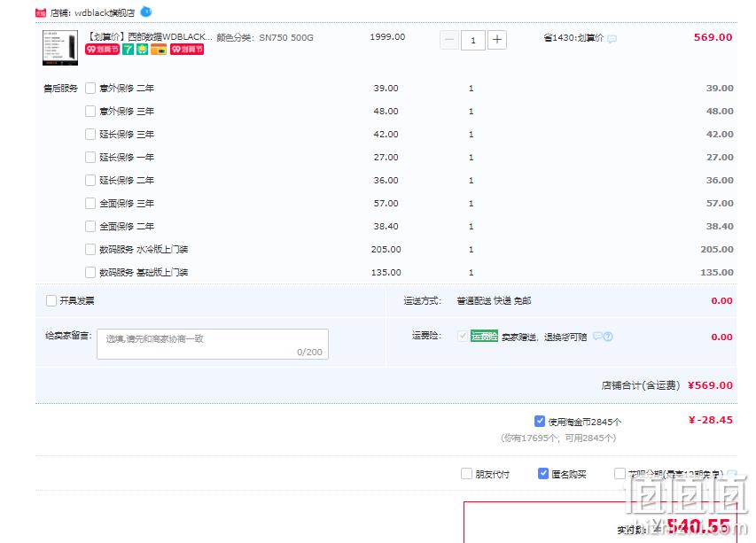The width and height of the screenshot is (756, 543).
Task: Enable the 开具发票 invoice checkbox
Action: [51, 300]
